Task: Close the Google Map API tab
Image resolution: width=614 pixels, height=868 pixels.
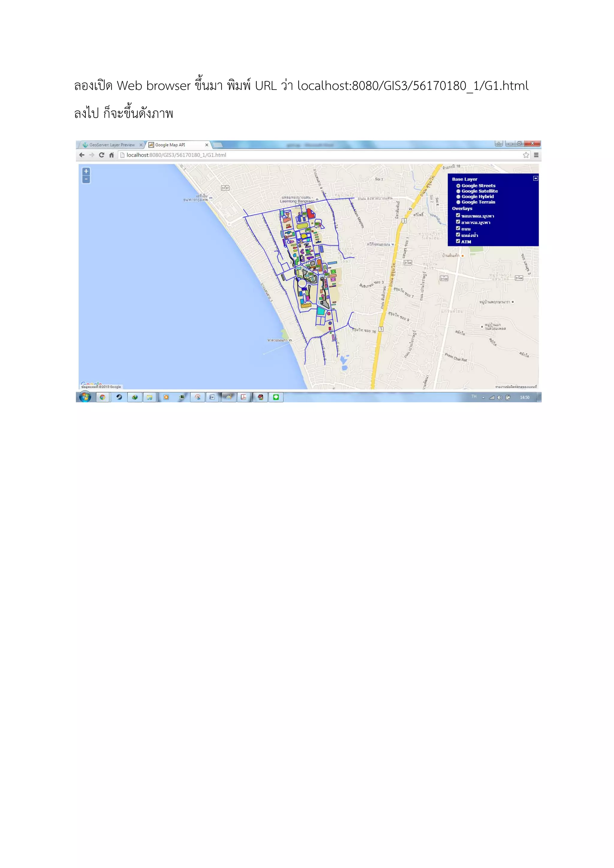Action: tap(207, 145)
